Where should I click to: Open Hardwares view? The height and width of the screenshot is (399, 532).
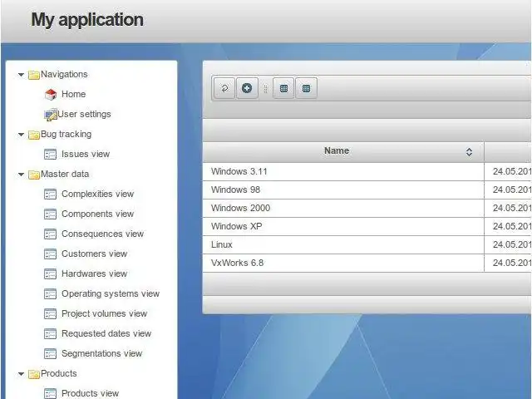94,273
